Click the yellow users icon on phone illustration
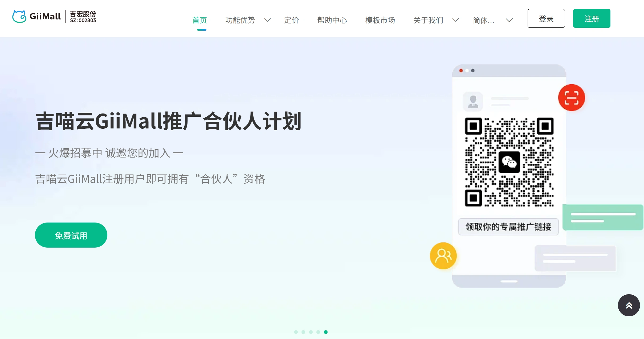The width and height of the screenshot is (644, 339). tap(443, 256)
